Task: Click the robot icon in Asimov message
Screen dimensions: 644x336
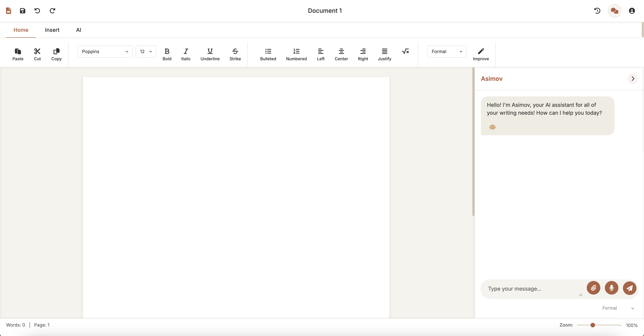Action: (x=492, y=127)
